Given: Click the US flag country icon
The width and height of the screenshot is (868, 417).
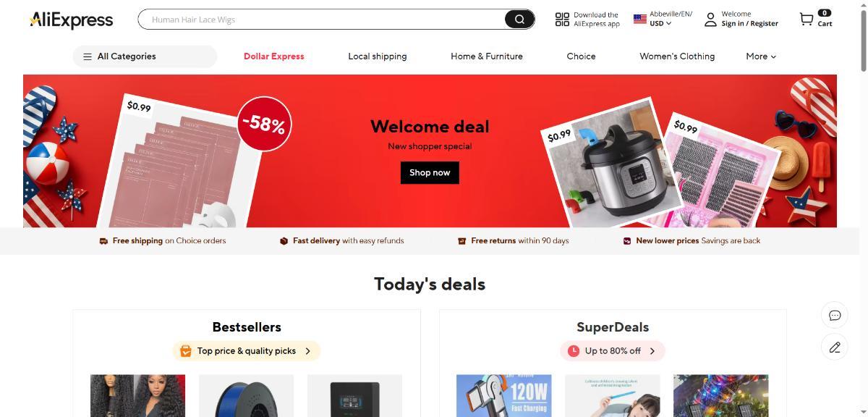Looking at the screenshot, I should pyautogui.click(x=640, y=20).
